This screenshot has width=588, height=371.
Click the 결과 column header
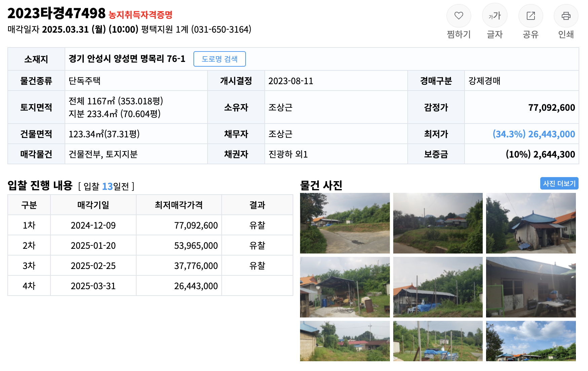(x=257, y=205)
